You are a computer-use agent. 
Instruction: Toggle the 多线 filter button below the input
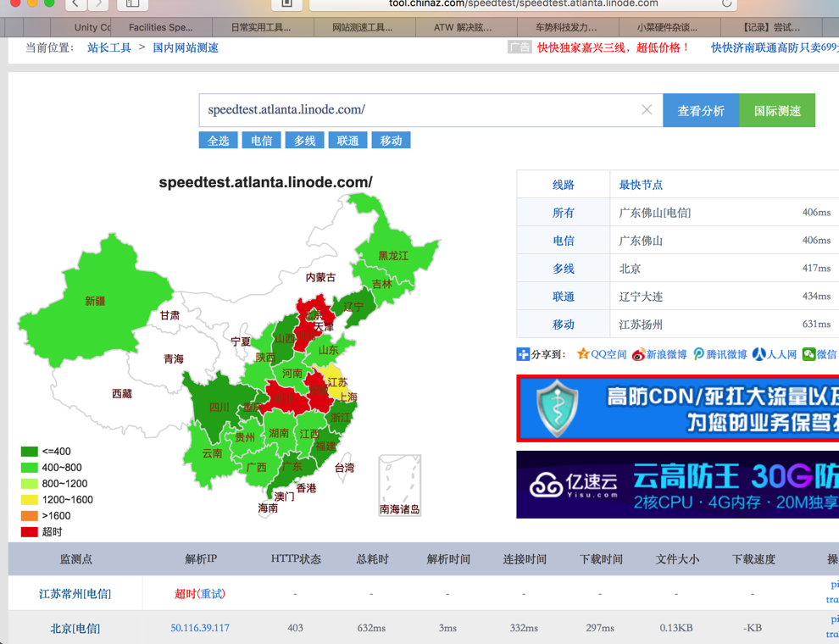click(x=305, y=140)
